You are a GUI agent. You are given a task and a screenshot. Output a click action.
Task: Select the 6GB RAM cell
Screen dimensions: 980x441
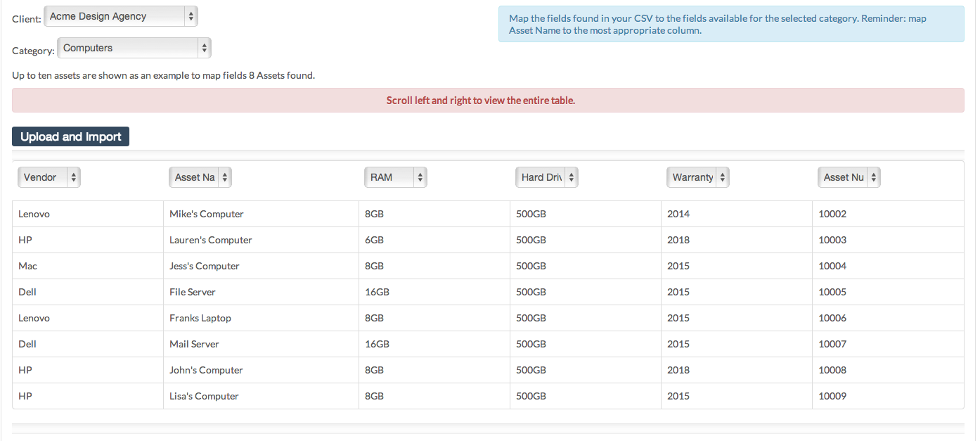pos(375,241)
